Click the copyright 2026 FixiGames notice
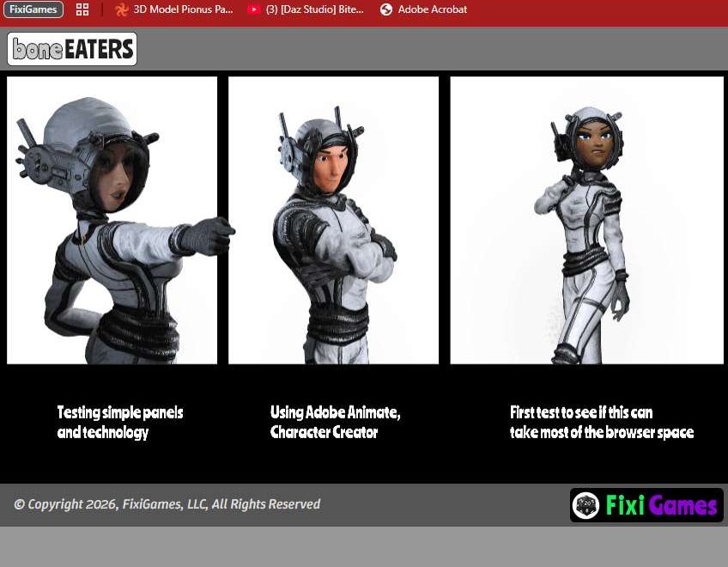 167,504
